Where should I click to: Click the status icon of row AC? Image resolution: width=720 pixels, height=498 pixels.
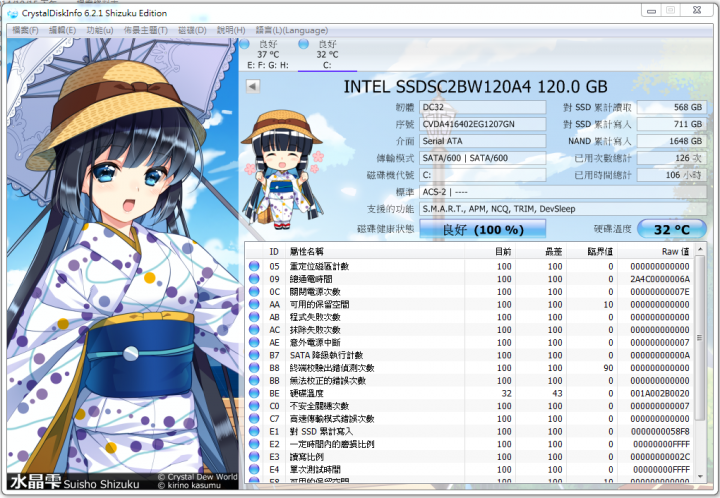coord(254,330)
